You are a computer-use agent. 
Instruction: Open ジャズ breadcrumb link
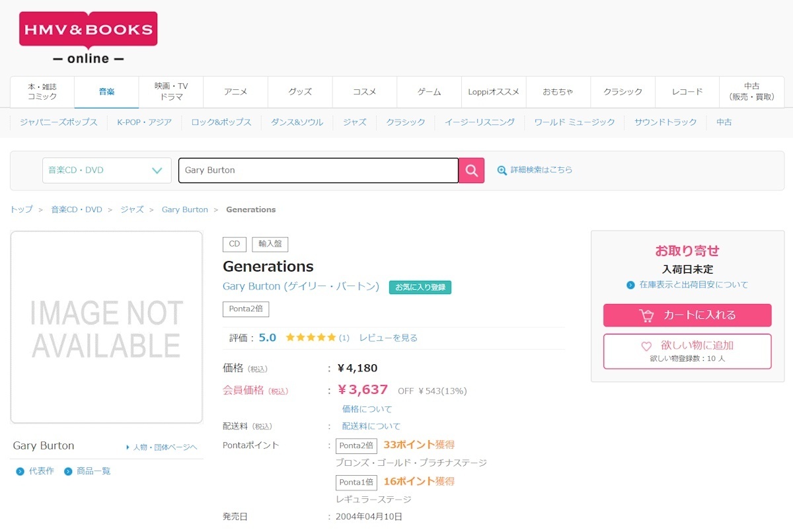pyautogui.click(x=132, y=209)
